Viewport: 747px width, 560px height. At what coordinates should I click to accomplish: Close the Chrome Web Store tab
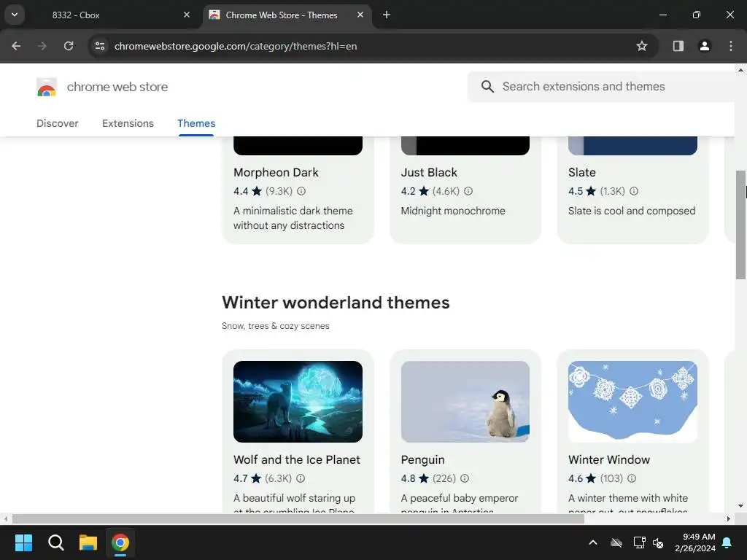pyautogui.click(x=360, y=15)
